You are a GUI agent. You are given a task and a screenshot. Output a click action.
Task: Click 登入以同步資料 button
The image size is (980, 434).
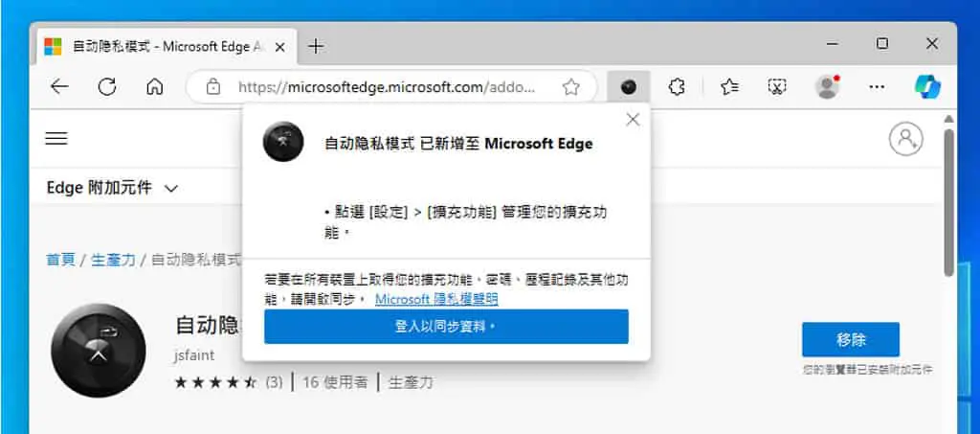click(x=446, y=327)
